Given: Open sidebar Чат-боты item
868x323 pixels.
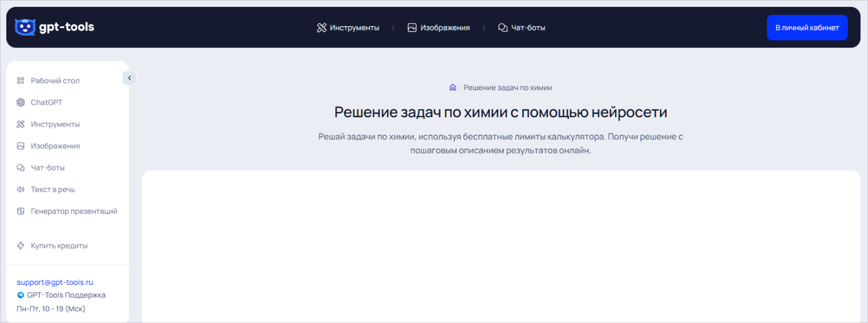Looking at the screenshot, I should (x=48, y=168).
